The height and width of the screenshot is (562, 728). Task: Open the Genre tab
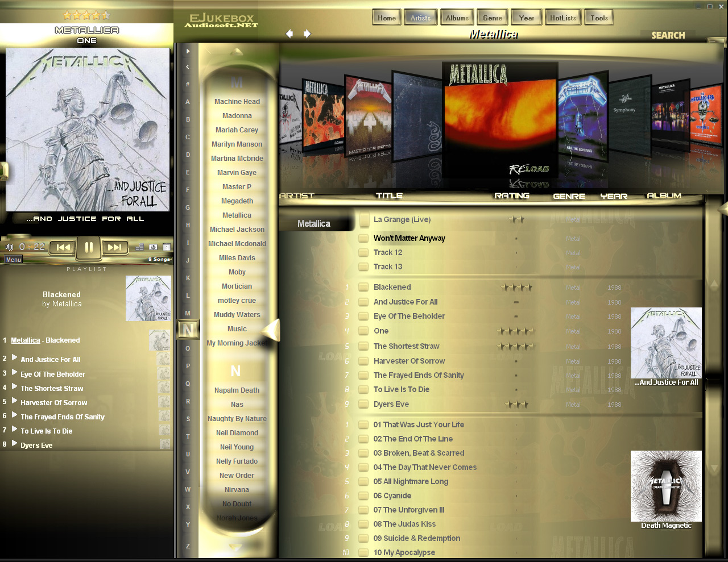pyautogui.click(x=493, y=18)
